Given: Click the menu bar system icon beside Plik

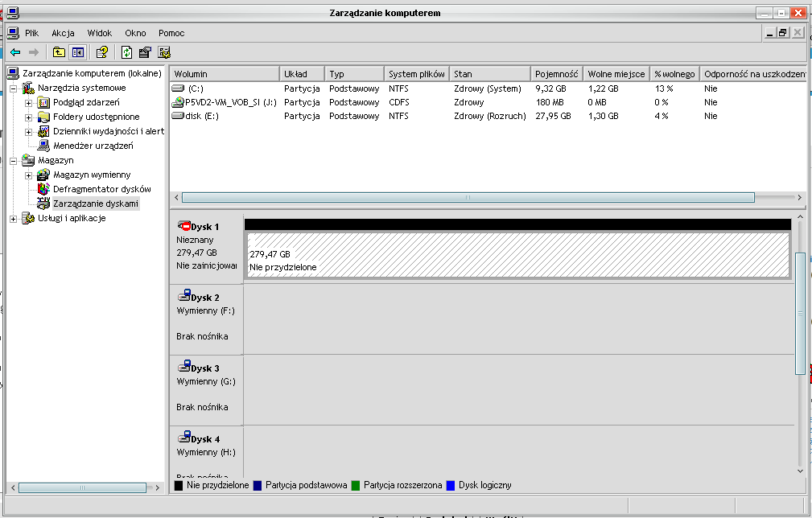Looking at the screenshot, I should (14, 33).
